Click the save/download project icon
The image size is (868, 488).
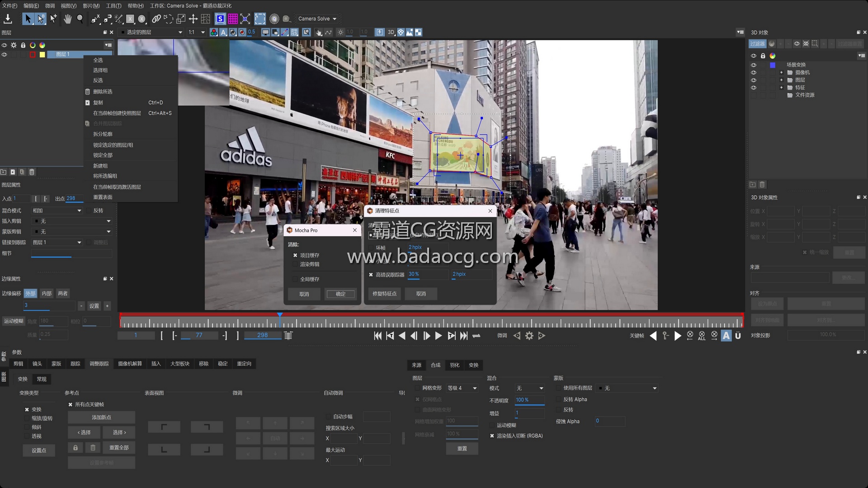coord(8,19)
